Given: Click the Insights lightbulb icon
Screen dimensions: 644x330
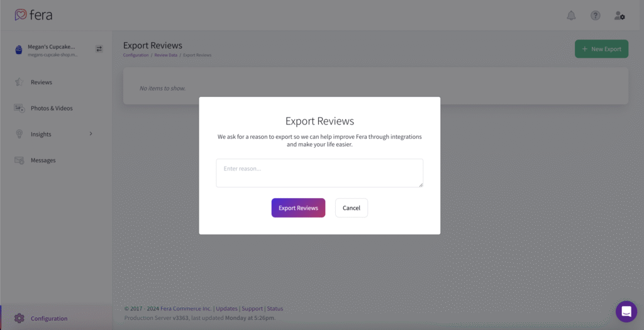Looking at the screenshot, I should tap(19, 135).
